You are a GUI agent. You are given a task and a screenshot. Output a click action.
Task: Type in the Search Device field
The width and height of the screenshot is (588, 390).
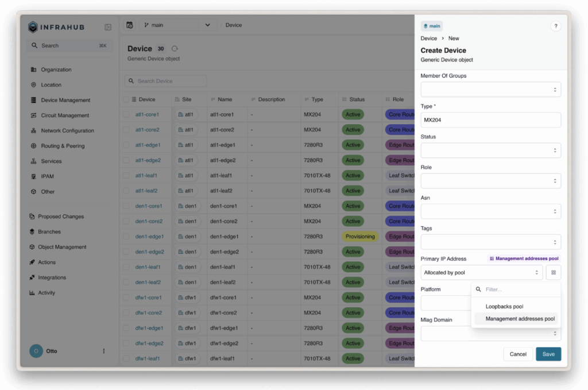(165, 80)
